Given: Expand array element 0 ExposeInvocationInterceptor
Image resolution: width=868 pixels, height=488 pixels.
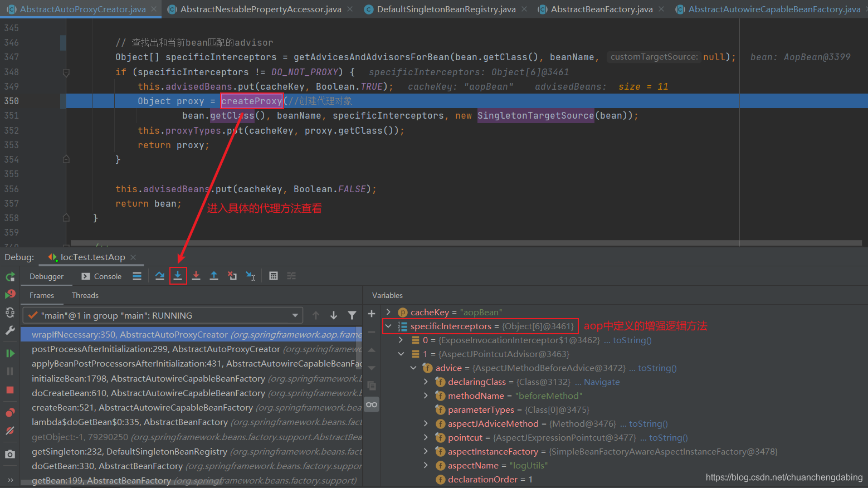Looking at the screenshot, I should click(x=401, y=340).
